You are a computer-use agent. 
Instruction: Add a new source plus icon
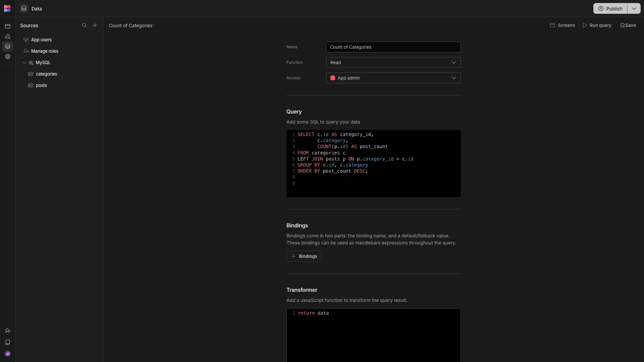pos(95,25)
